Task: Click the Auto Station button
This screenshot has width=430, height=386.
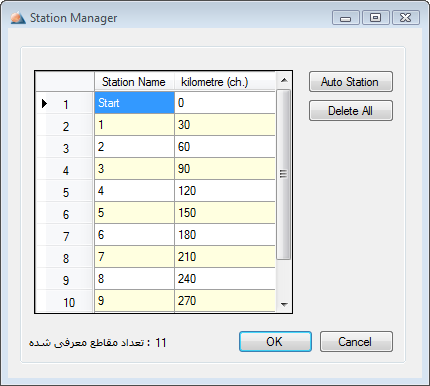Action: tap(351, 82)
